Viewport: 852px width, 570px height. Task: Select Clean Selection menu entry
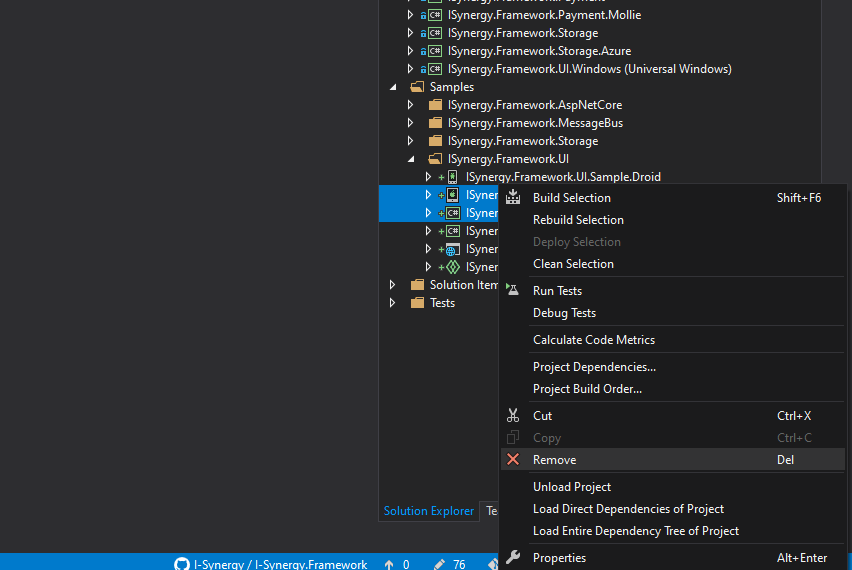[x=673, y=264]
